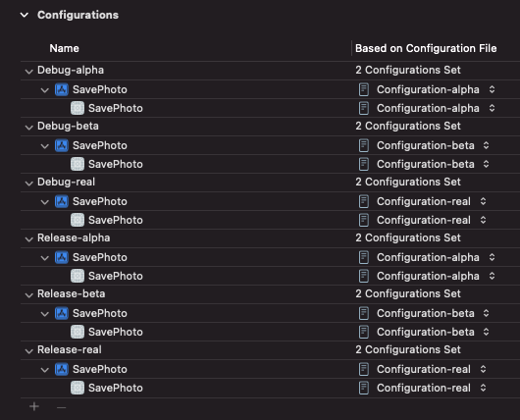520x420 pixels.
Task: Click the add configuration plus button
Action: pos(34,406)
